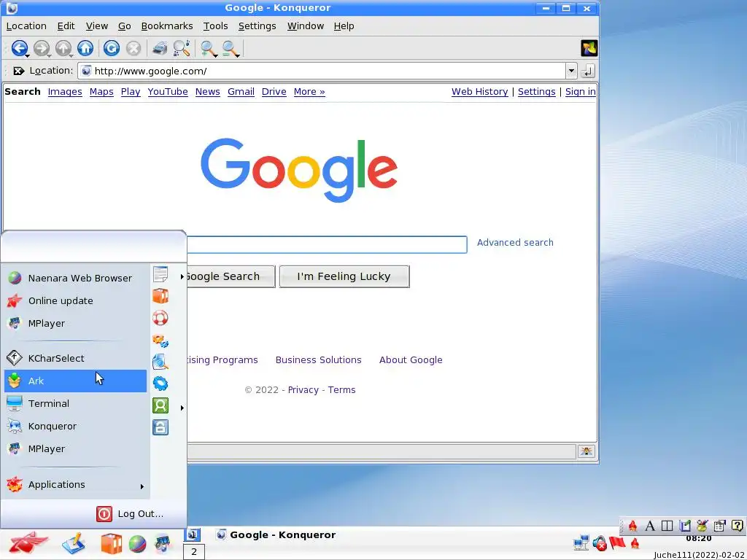Open the Back button history dropdown arrow
The width and height of the screenshot is (747, 560).
click(x=28, y=55)
